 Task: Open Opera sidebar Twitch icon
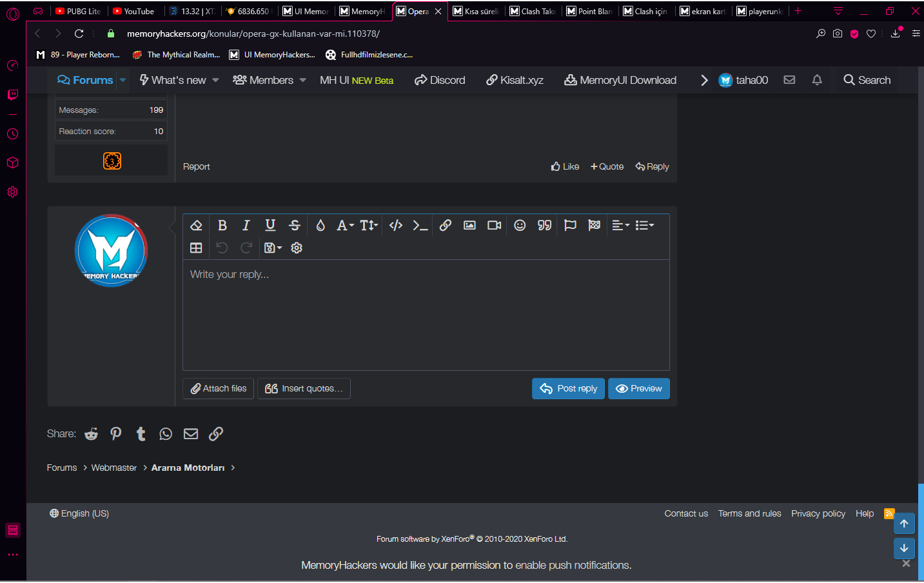(x=12, y=95)
